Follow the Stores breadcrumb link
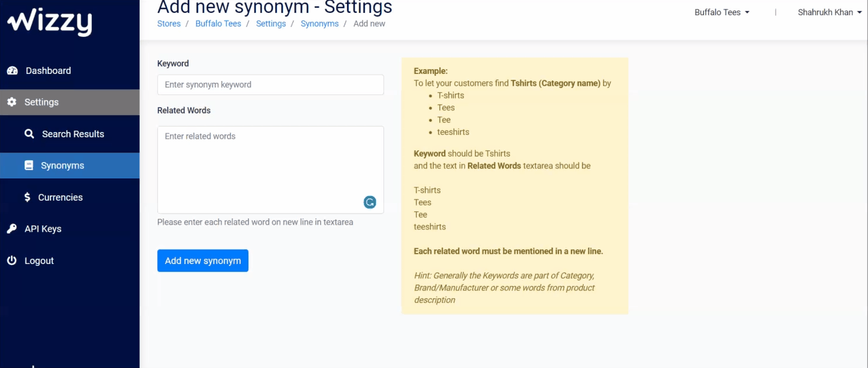The height and width of the screenshot is (368, 868). (x=169, y=24)
